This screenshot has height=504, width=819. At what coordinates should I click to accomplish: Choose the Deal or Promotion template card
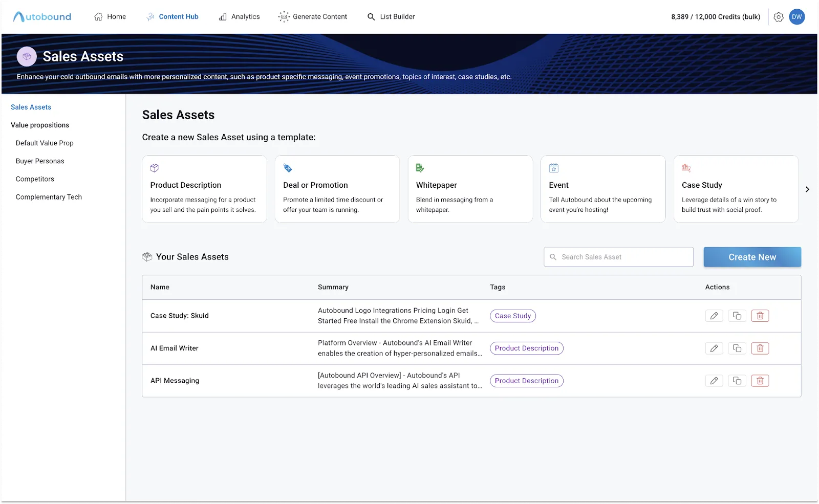pyautogui.click(x=337, y=189)
